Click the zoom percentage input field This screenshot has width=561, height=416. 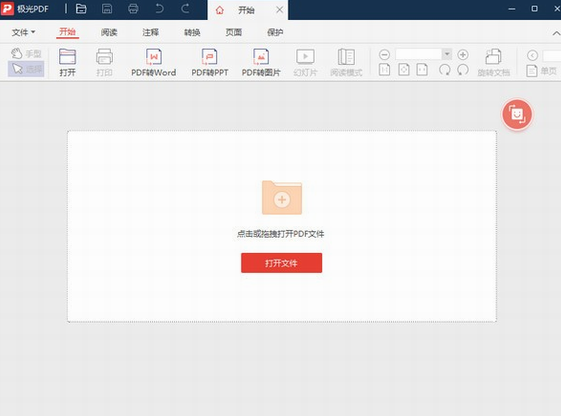click(419, 54)
